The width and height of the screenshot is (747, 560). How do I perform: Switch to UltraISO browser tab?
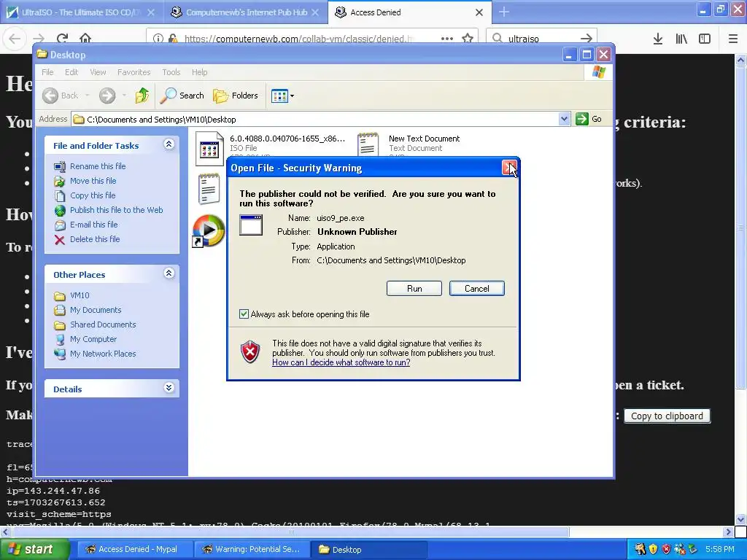pyautogui.click(x=80, y=12)
